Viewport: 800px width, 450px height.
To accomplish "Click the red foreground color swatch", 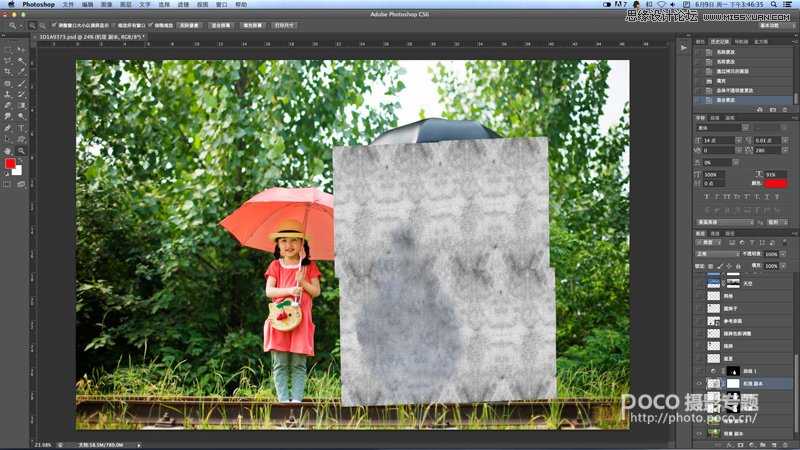I will [10, 164].
